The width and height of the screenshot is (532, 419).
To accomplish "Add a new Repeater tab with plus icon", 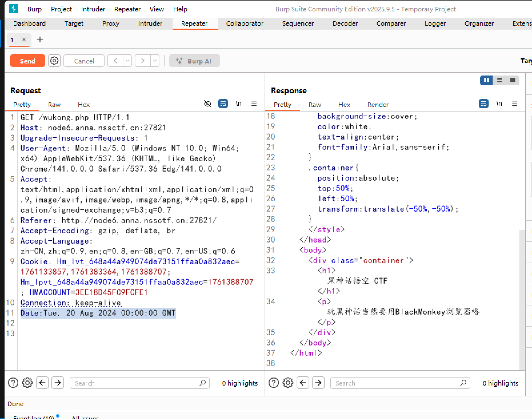I will coord(40,39).
